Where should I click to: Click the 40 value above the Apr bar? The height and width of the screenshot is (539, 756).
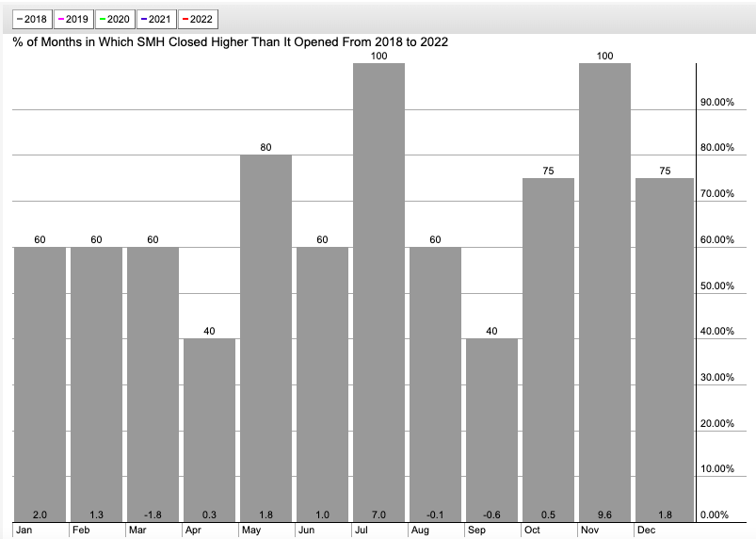[209, 331]
